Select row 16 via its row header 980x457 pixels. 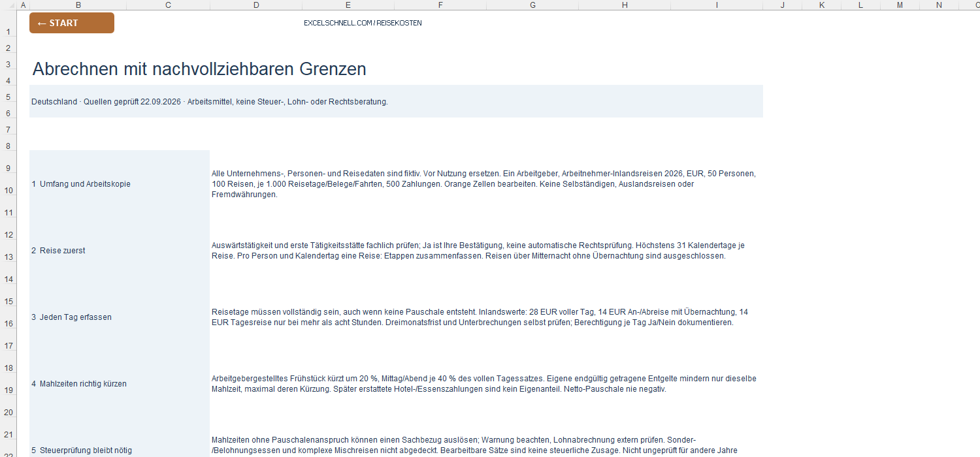tap(8, 317)
